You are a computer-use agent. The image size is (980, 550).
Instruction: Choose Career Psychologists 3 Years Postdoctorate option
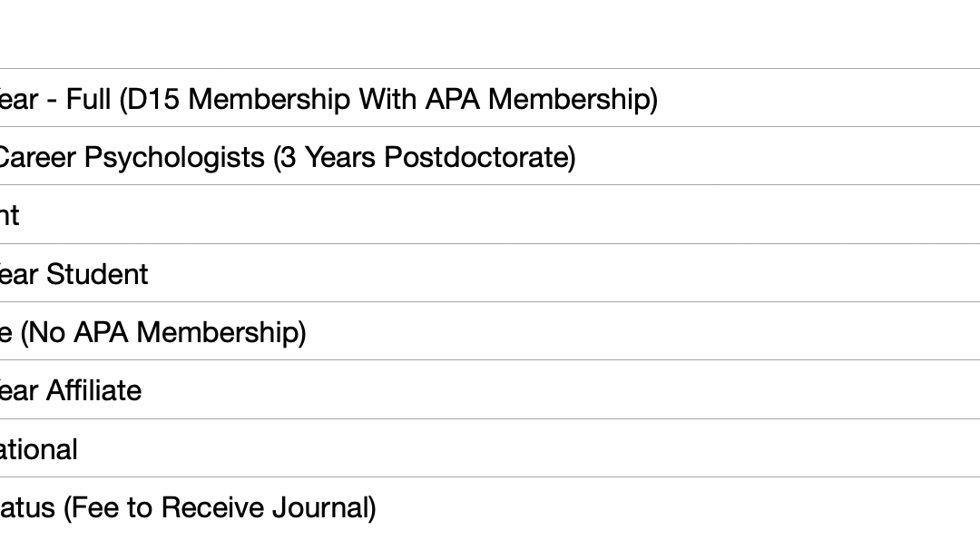click(x=286, y=157)
